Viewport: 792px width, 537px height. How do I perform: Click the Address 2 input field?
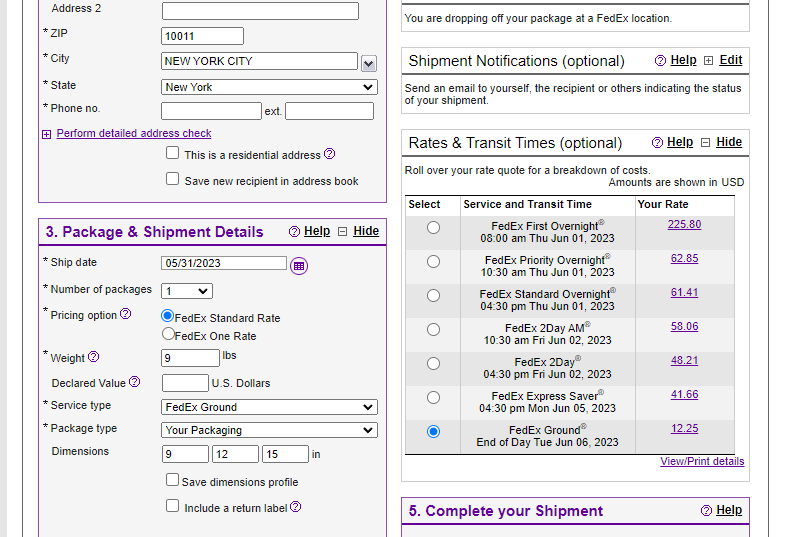(x=260, y=11)
